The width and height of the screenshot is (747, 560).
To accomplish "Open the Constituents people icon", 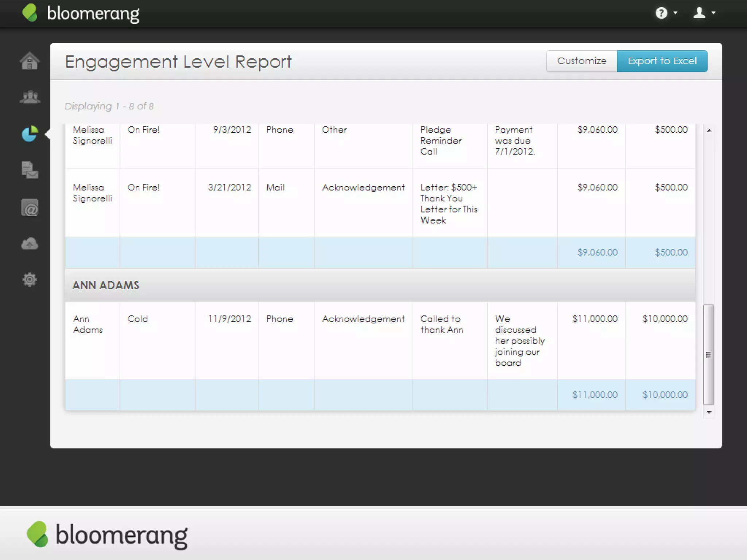I will [x=30, y=97].
